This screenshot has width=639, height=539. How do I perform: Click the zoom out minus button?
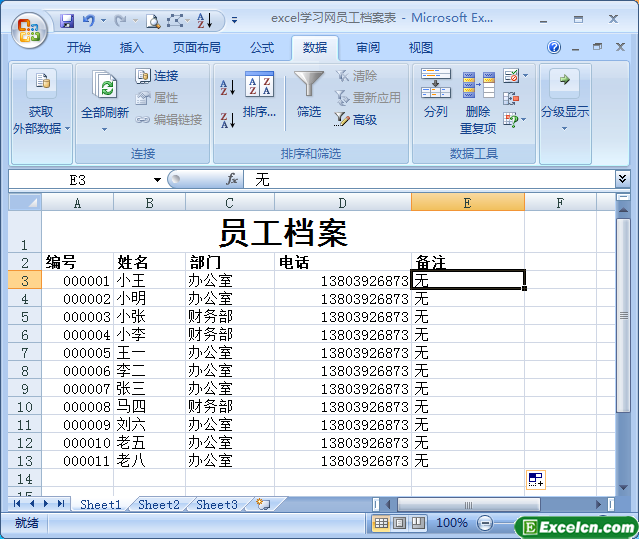pyautogui.click(x=485, y=523)
